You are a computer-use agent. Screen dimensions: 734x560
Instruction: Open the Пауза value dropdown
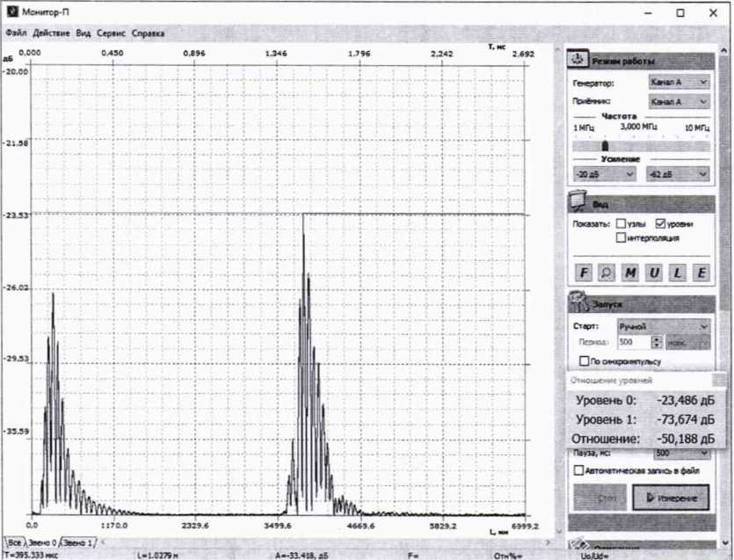click(682, 453)
